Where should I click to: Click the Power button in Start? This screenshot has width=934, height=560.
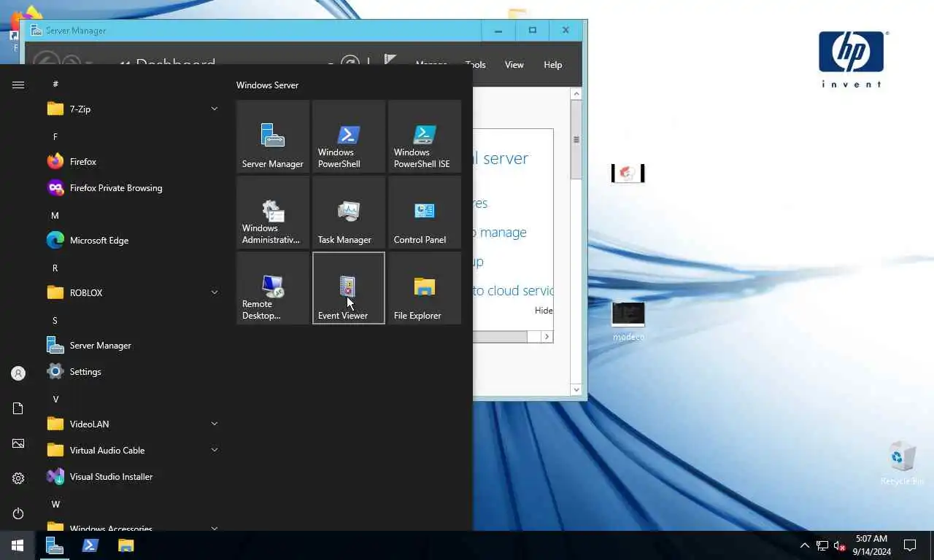[18, 513]
